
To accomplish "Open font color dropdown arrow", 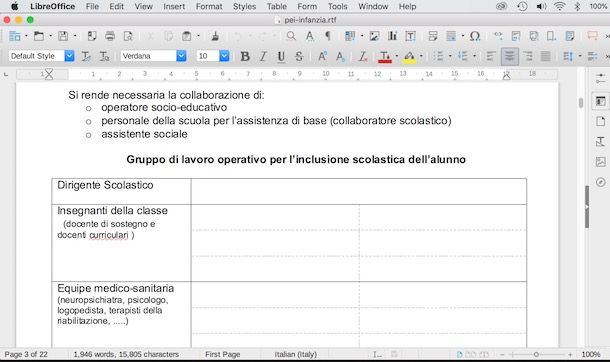I will coord(396,56).
